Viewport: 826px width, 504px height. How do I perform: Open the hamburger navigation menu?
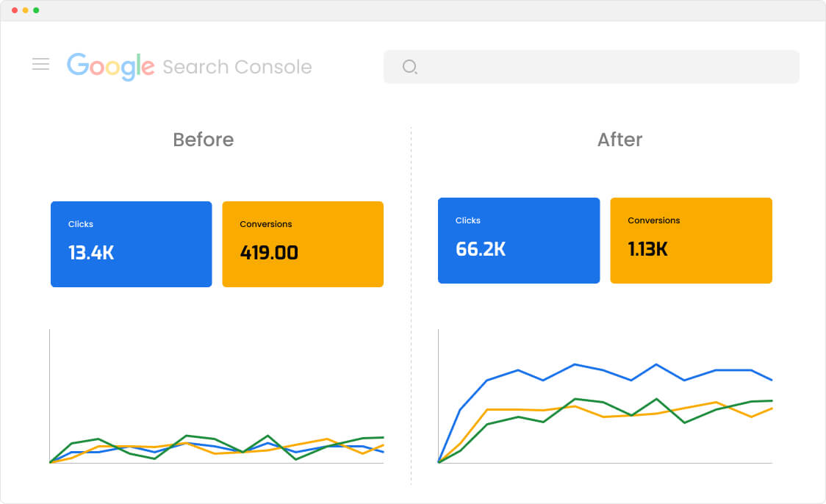[40, 64]
